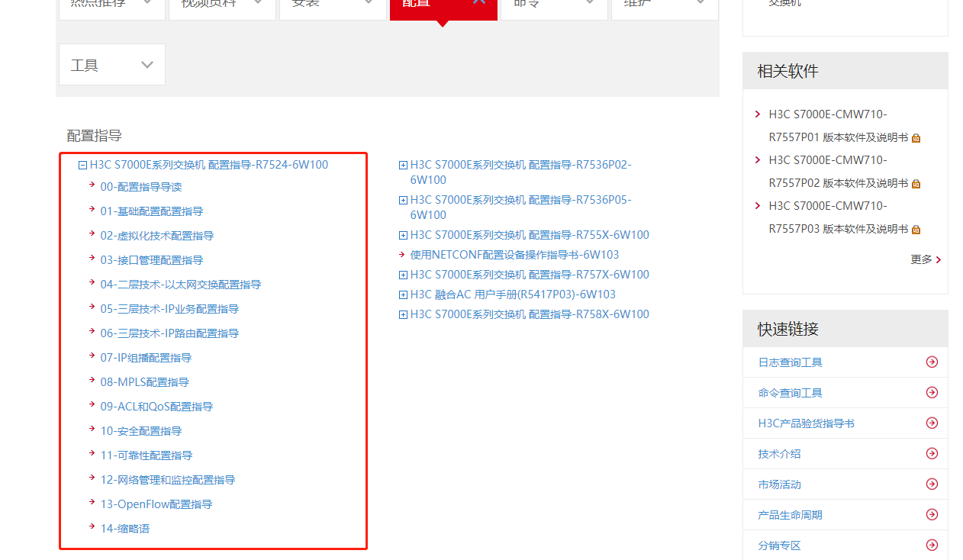
Task: Collapse the R7524-6W100 configuration guide tree
Action: click(82, 165)
